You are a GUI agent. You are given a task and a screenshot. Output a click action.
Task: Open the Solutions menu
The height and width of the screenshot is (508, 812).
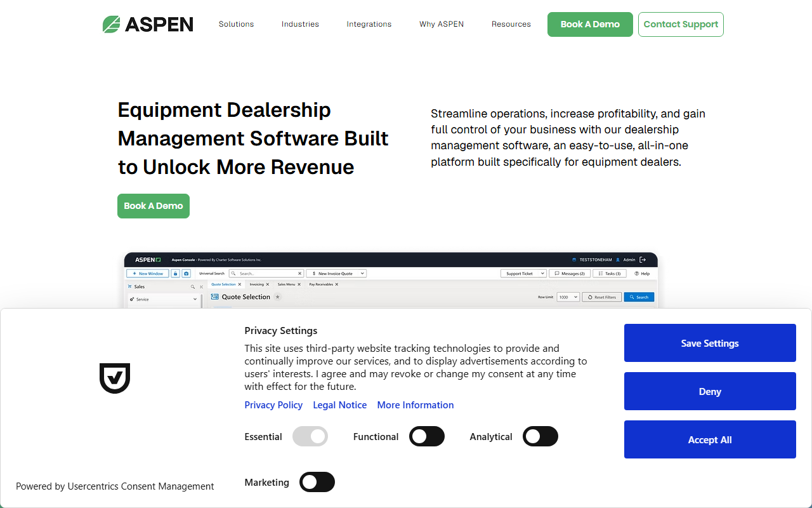237,24
